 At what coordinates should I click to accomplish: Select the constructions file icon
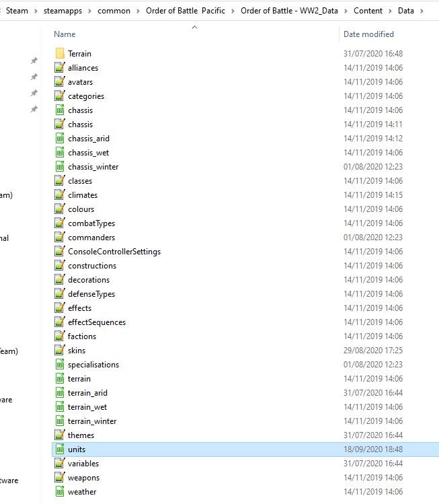pos(60,266)
